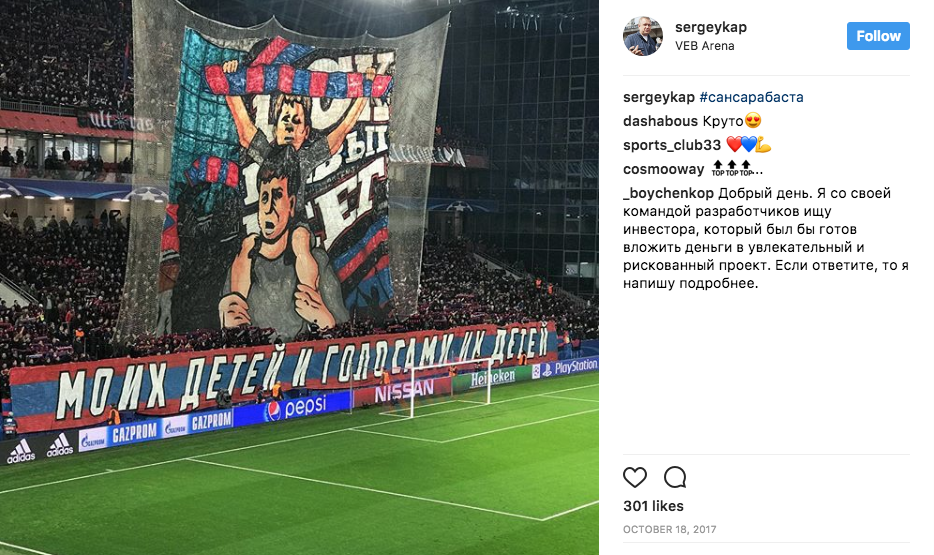Click the Russian investor comment text

766,238
